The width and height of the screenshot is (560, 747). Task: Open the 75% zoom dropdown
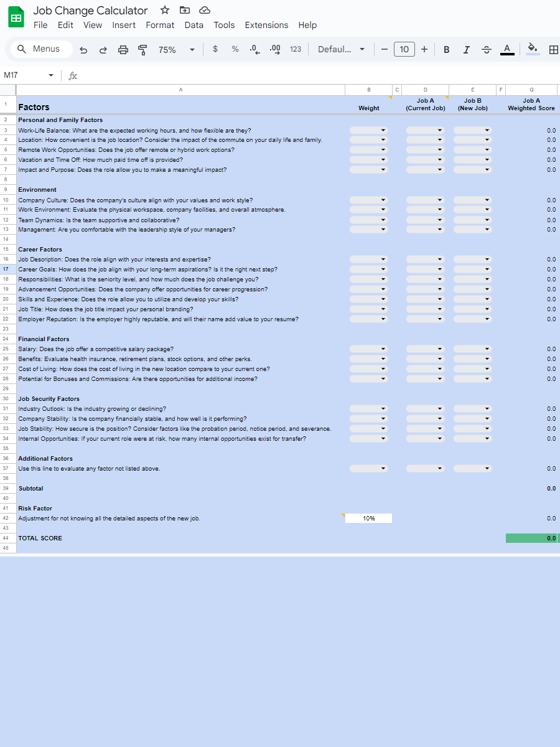click(176, 50)
